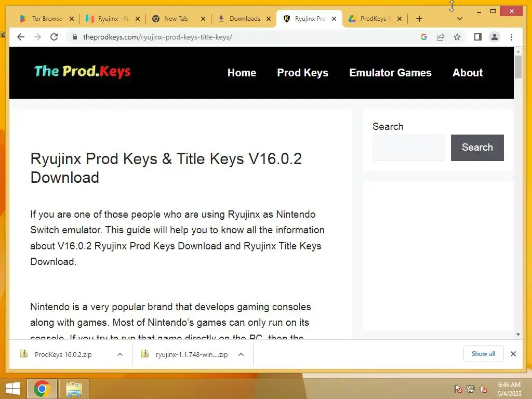This screenshot has width=532, height=399.
Task: Close the ProdKeys tab
Action: coord(400,19)
